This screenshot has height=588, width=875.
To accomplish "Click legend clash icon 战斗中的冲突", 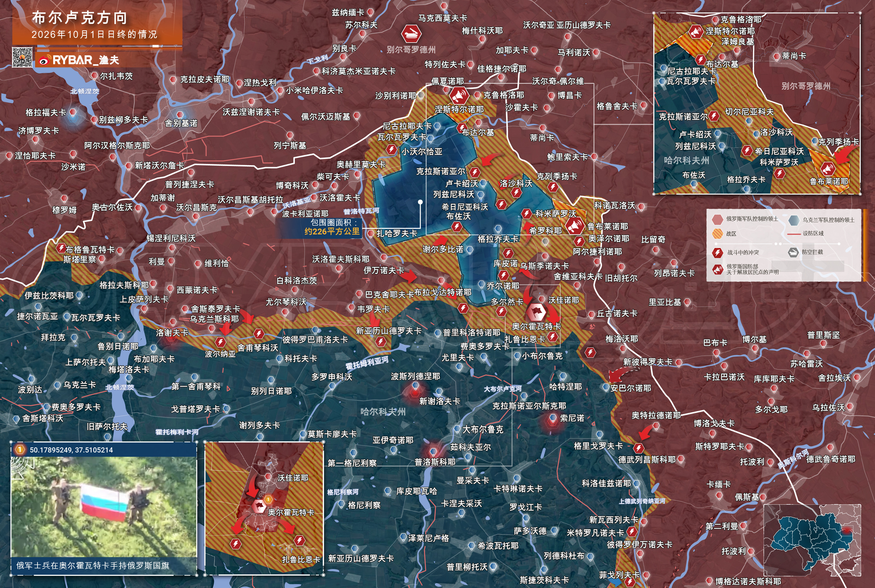I will [x=718, y=252].
